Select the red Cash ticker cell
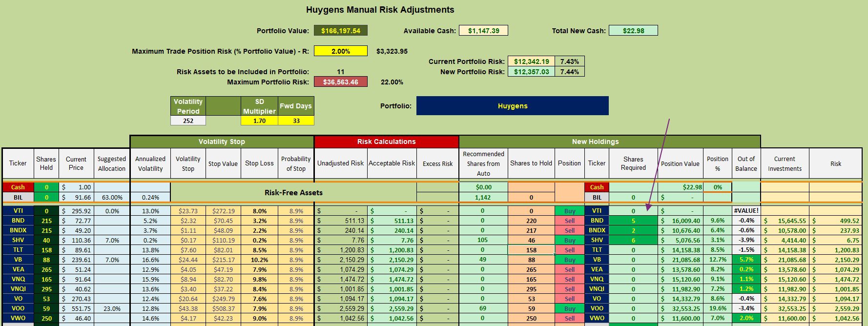868x326 pixels. tap(18, 187)
